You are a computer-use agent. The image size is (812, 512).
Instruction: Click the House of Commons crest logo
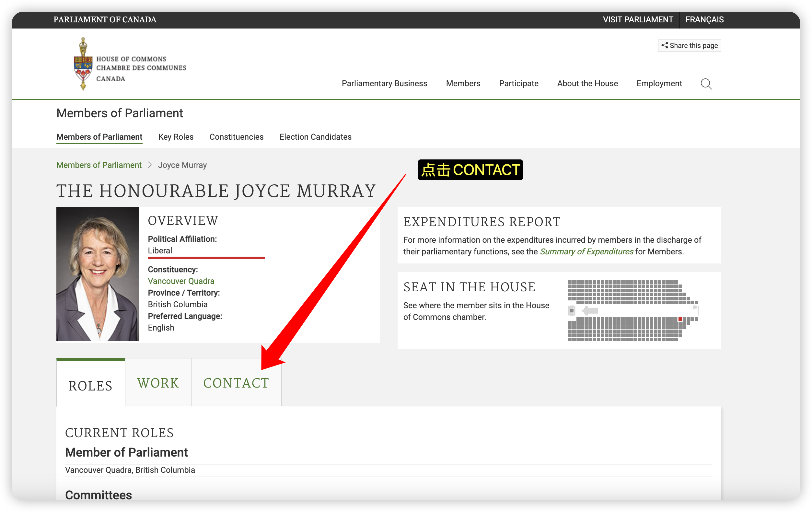pyautogui.click(x=83, y=64)
